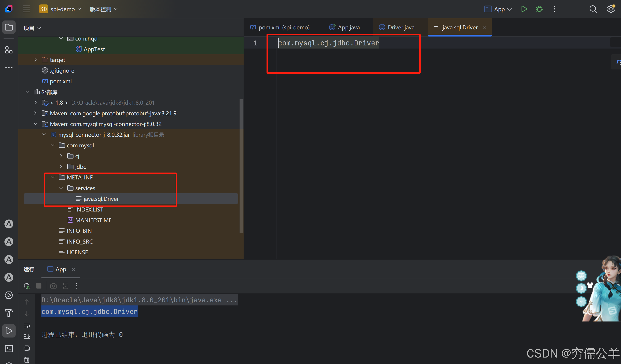Toggle soft-wrap in the Run console
Image resolution: width=621 pixels, height=364 pixels.
click(x=27, y=325)
